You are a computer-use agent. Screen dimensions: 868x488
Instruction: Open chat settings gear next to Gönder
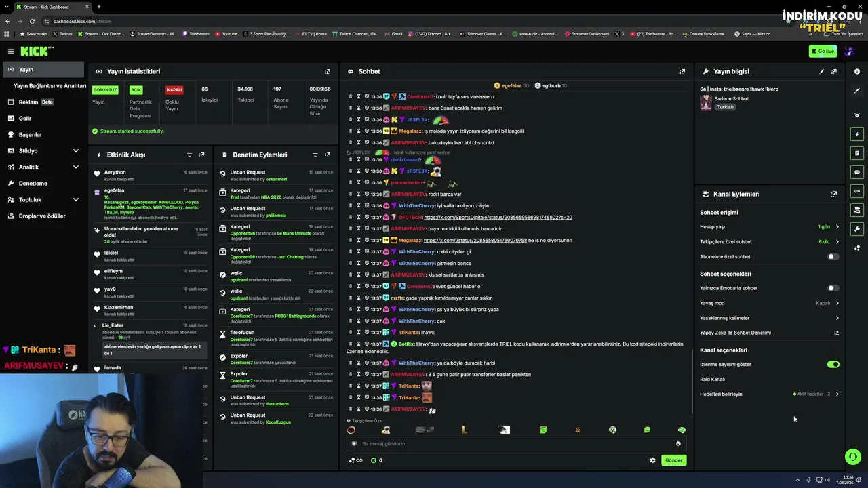coord(653,460)
